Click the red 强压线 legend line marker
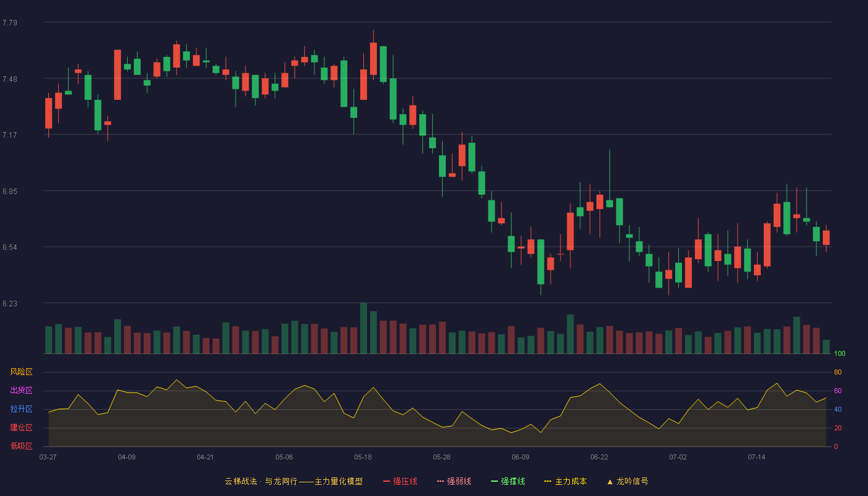 point(386,481)
